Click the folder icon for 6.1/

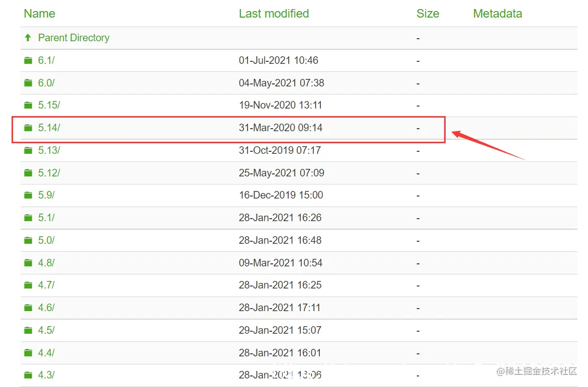coord(28,60)
